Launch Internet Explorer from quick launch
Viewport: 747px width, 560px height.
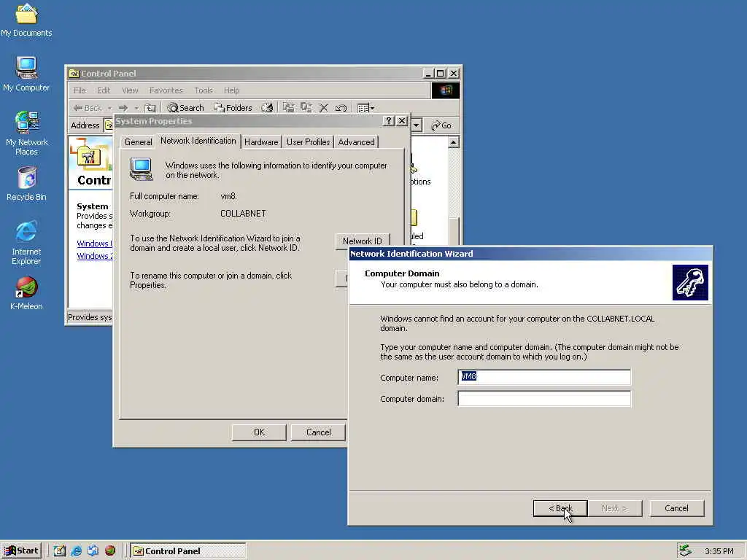click(x=76, y=551)
